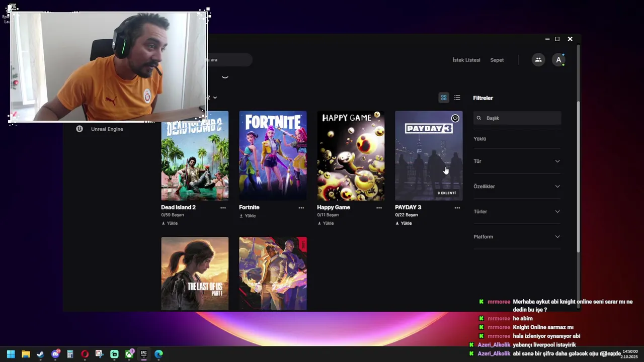
Task: Expand the Tür filter section
Action: [x=517, y=161]
